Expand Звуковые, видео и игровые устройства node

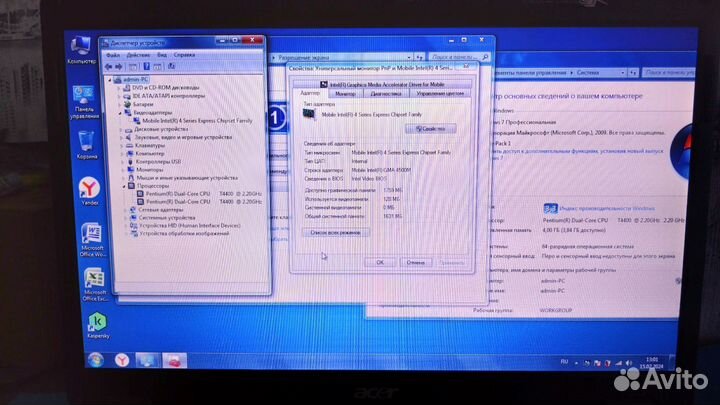(x=122, y=137)
